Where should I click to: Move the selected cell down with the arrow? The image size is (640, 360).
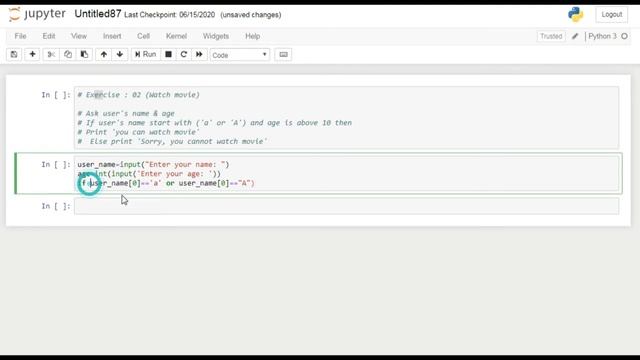pos(120,54)
